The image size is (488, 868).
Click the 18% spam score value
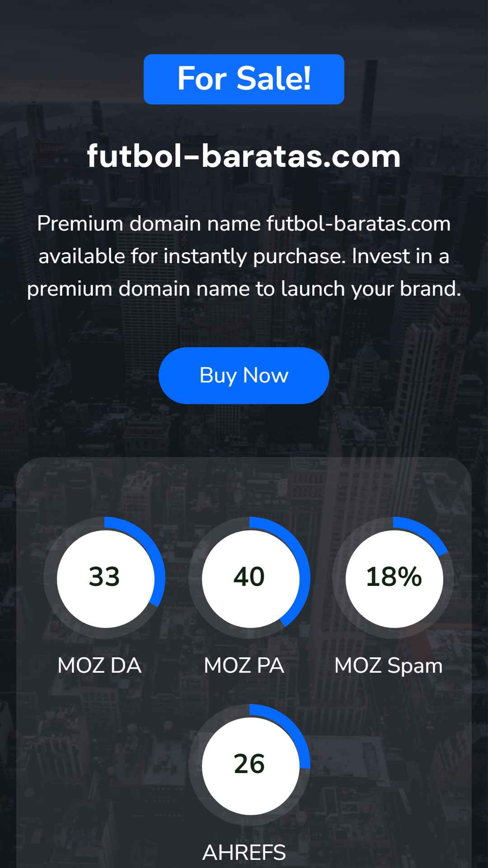(x=394, y=577)
